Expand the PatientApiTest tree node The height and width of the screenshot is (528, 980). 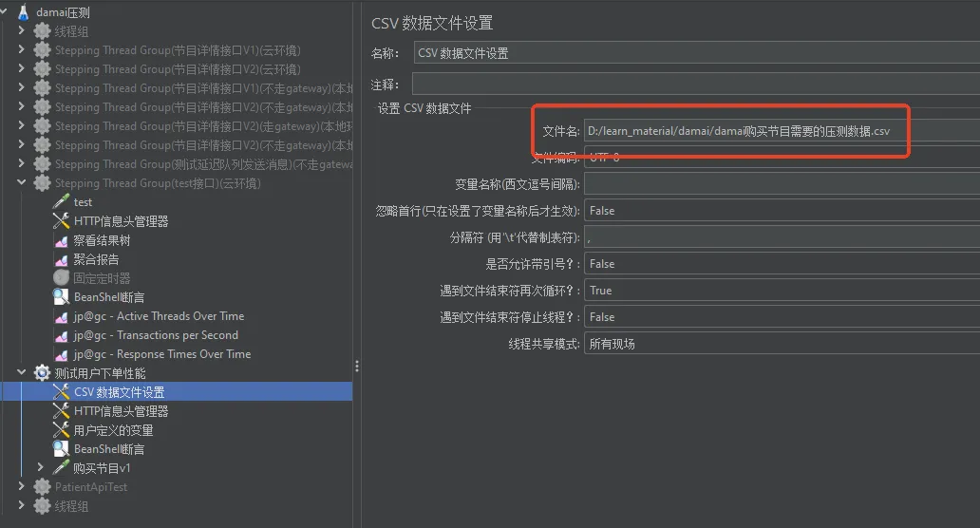point(22,486)
